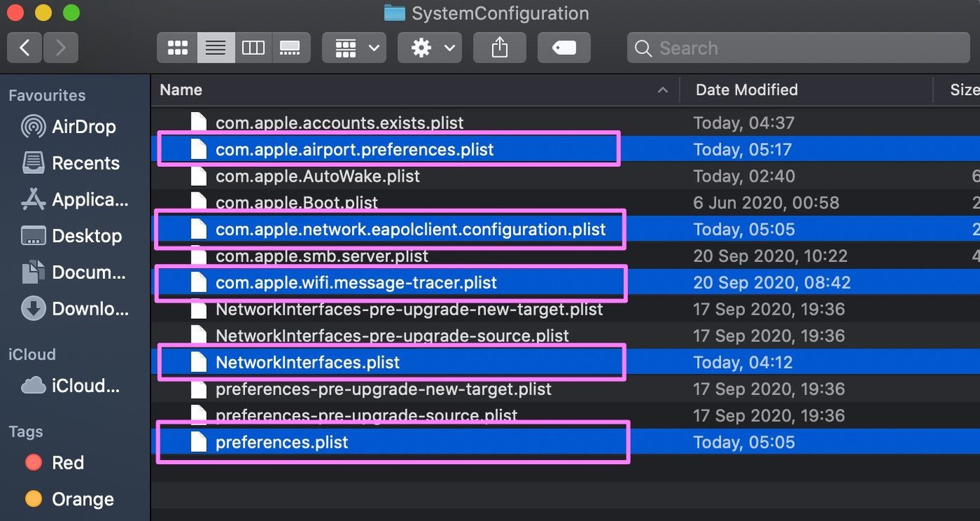
Task: Open the Action gear dropdown menu
Action: pos(429,48)
